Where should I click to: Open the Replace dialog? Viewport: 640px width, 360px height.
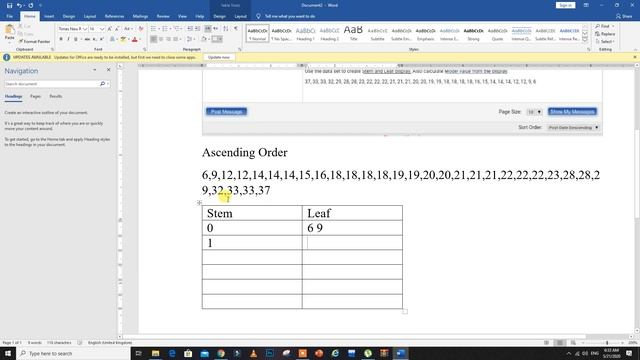605,34
